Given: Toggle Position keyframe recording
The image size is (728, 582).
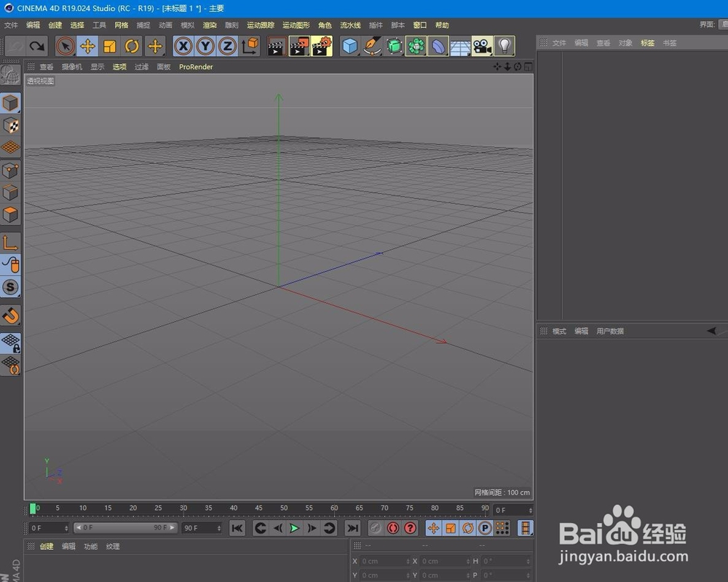Looking at the screenshot, I should pos(434,528).
